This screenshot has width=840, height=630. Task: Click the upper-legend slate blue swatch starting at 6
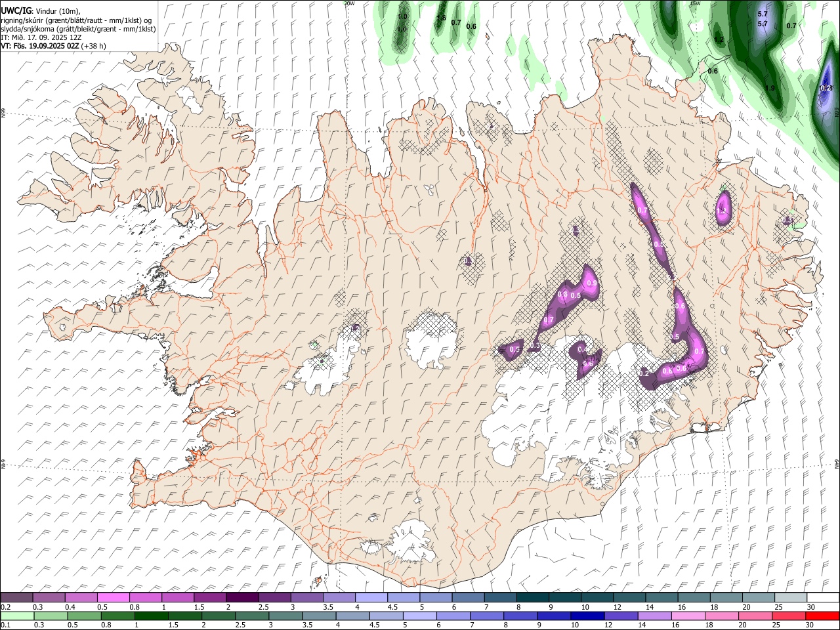[468, 598]
